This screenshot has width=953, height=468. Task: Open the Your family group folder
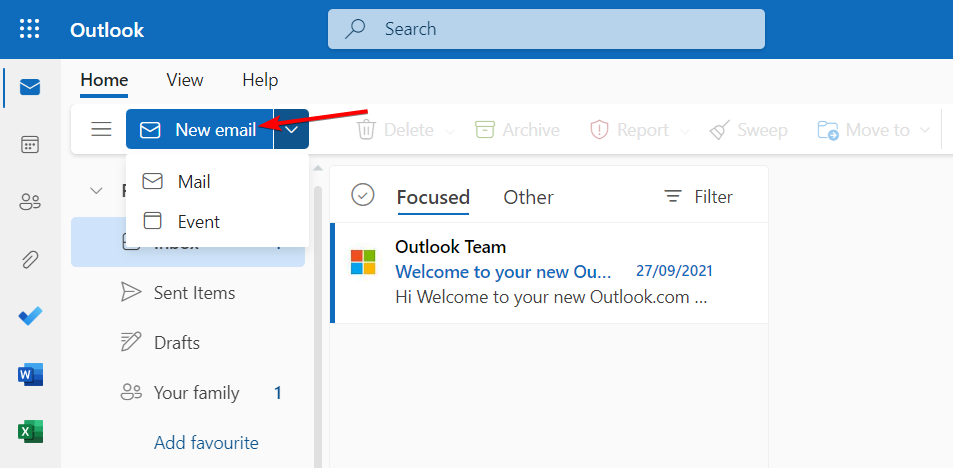click(x=188, y=393)
